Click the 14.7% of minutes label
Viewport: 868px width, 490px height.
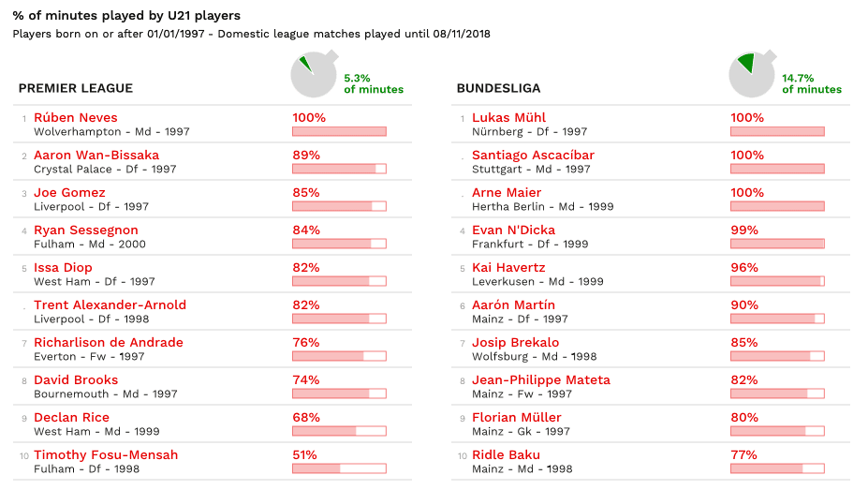pos(812,84)
